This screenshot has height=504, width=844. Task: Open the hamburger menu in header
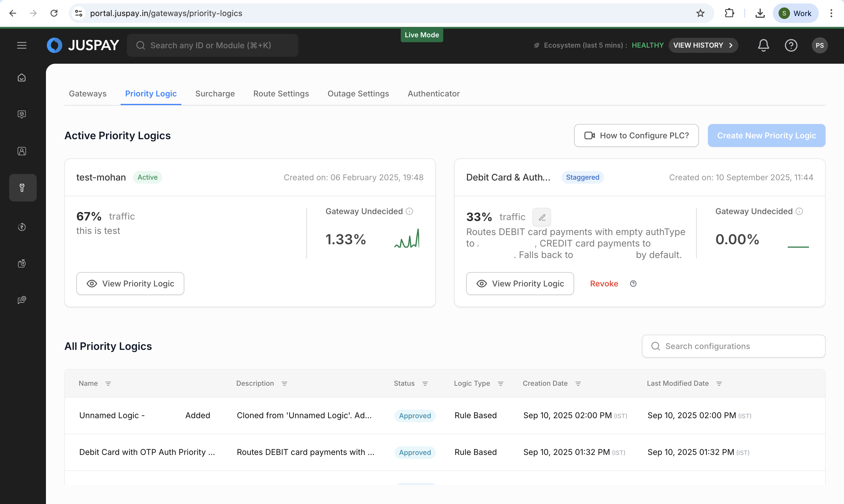(x=22, y=45)
